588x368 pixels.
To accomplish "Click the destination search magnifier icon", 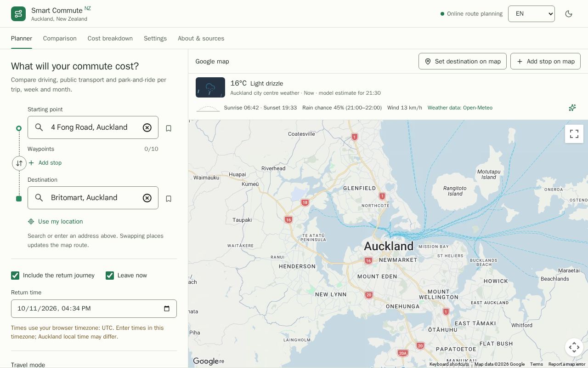I will pyautogui.click(x=39, y=198).
